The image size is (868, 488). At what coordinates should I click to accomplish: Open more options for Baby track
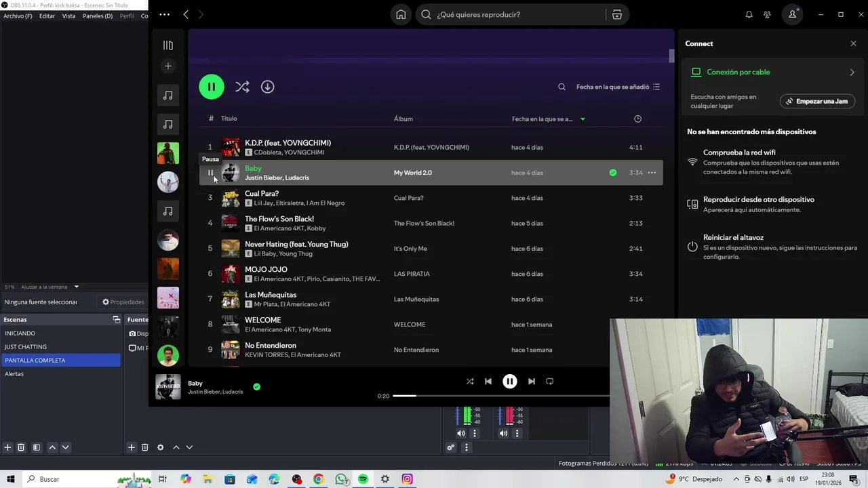652,173
